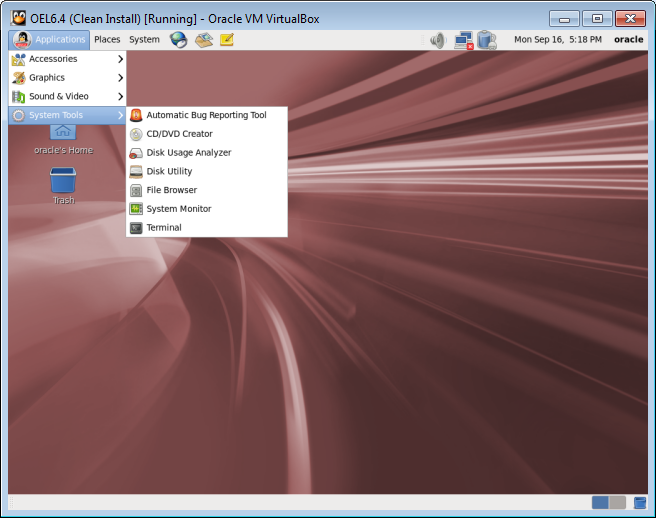Click the Applications penguin logo icon

pos(22,40)
